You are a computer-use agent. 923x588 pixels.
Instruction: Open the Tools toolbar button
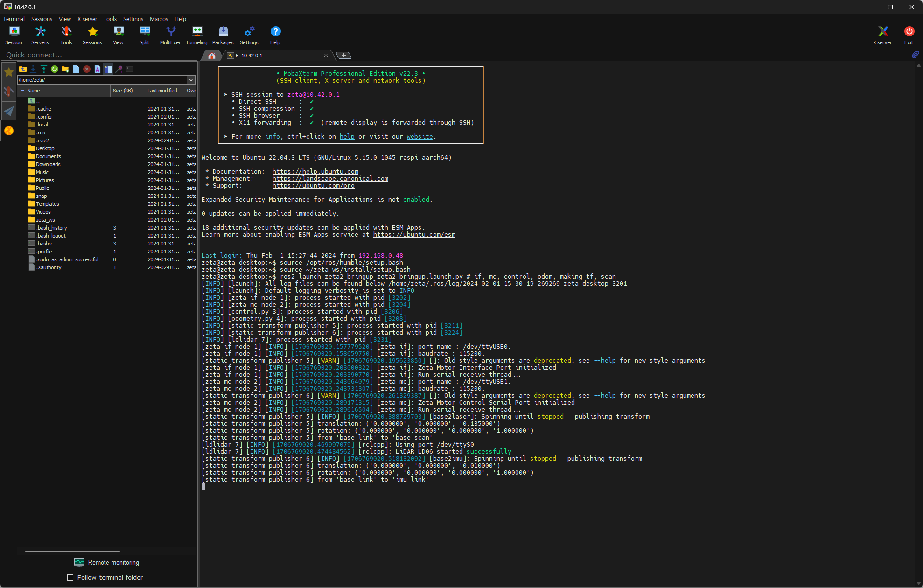coord(66,35)
